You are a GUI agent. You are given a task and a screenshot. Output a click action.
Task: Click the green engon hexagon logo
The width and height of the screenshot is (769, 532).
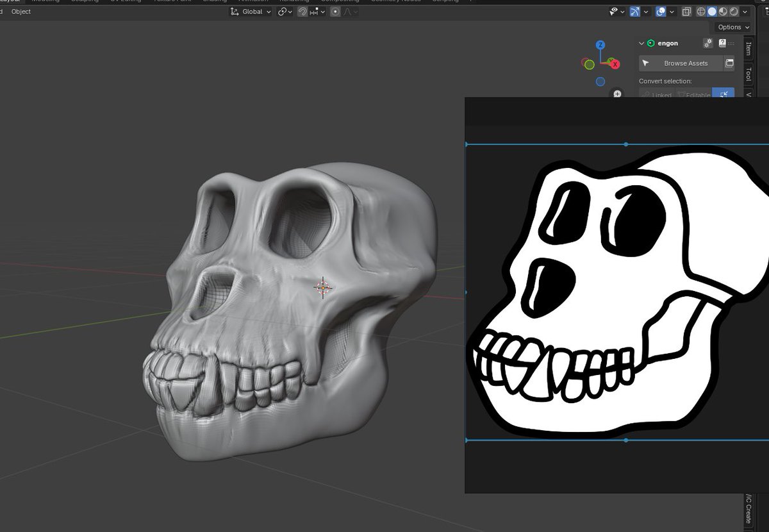(651, 44)
